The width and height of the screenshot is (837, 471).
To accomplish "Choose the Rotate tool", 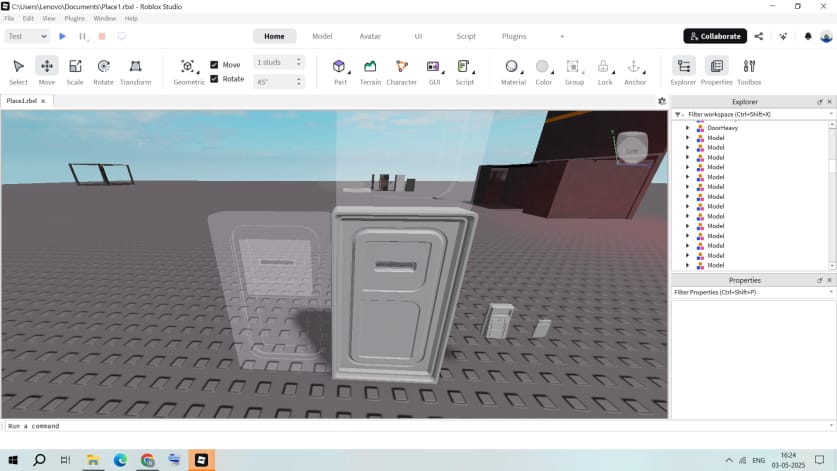I will 103,71.
